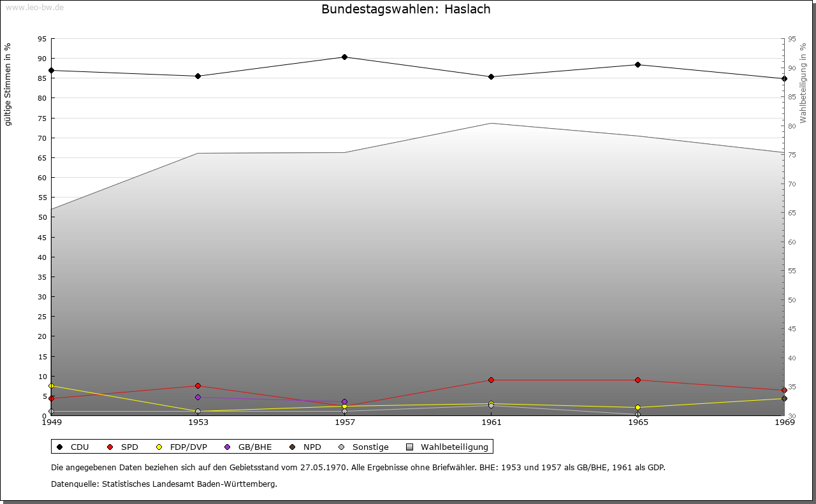Click the yellow FDP/DVP point at 1949
This screenshot has height=504, width=816.
(x=52, y=386)
